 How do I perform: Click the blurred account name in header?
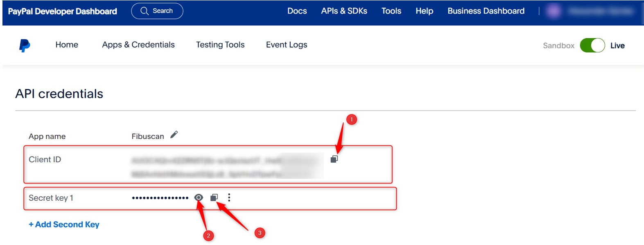click(601, 11)
